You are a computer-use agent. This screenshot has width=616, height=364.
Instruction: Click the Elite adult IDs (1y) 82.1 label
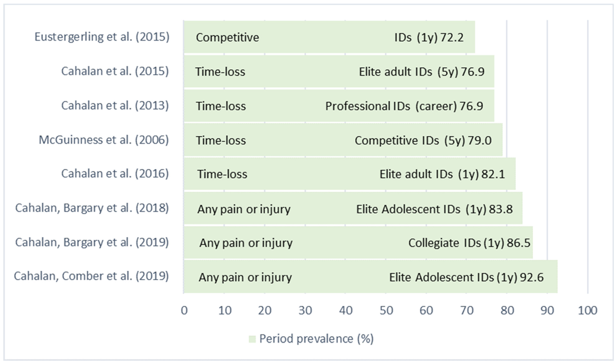click(442, 174)
